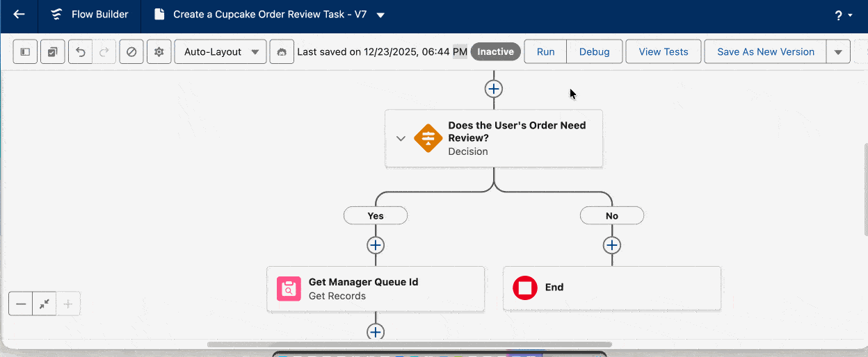
Task: Open flow settings gear icon
Action: pos(159,52)
